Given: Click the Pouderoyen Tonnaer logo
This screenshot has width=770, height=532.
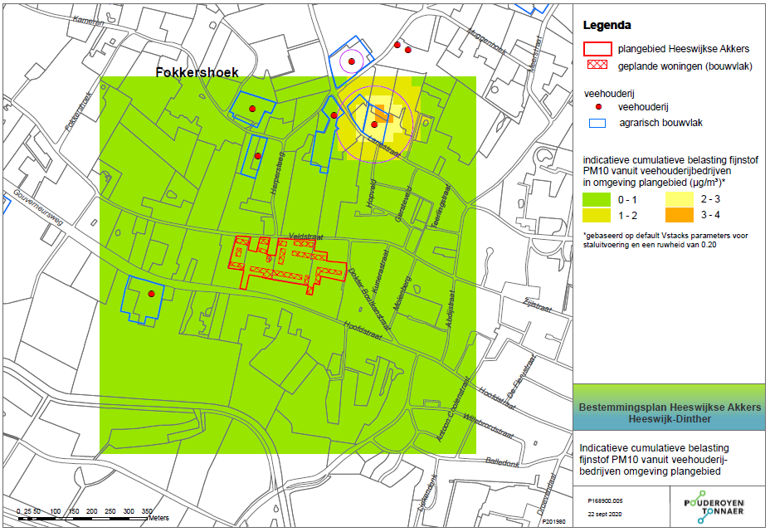Looking at the screenshot, I should click(x=714, y=506).
